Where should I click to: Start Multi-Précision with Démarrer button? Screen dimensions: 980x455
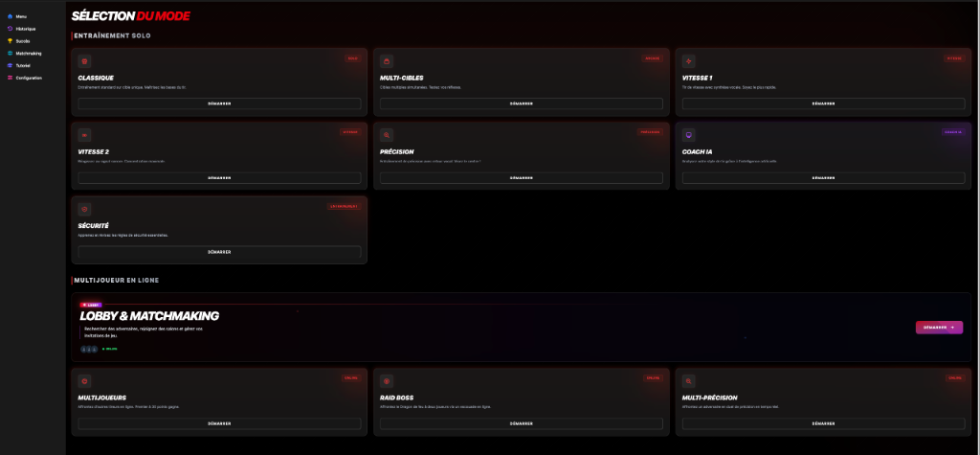824,423
